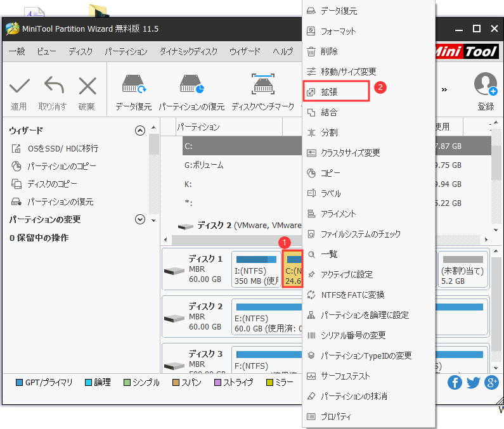Open the ディスク menu
This screenshot has height=429, width=504.
click(x=81, y=51)
